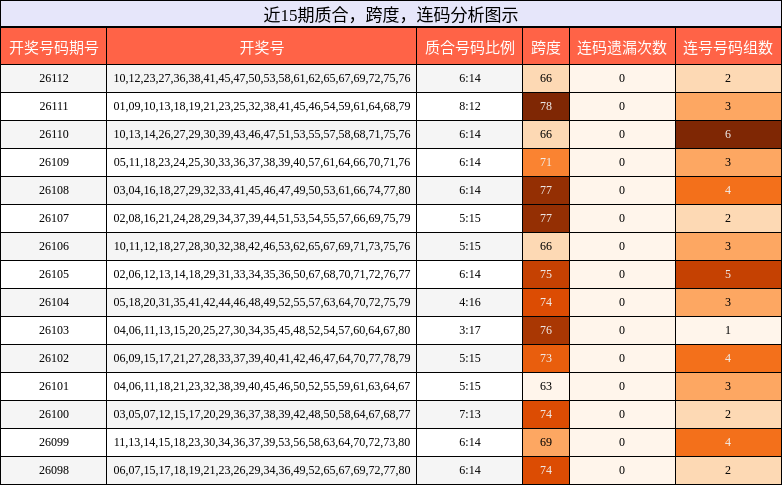This screenshot has width=782, height=485.
Task: Select period number 26106
Action: click(53, 245)
